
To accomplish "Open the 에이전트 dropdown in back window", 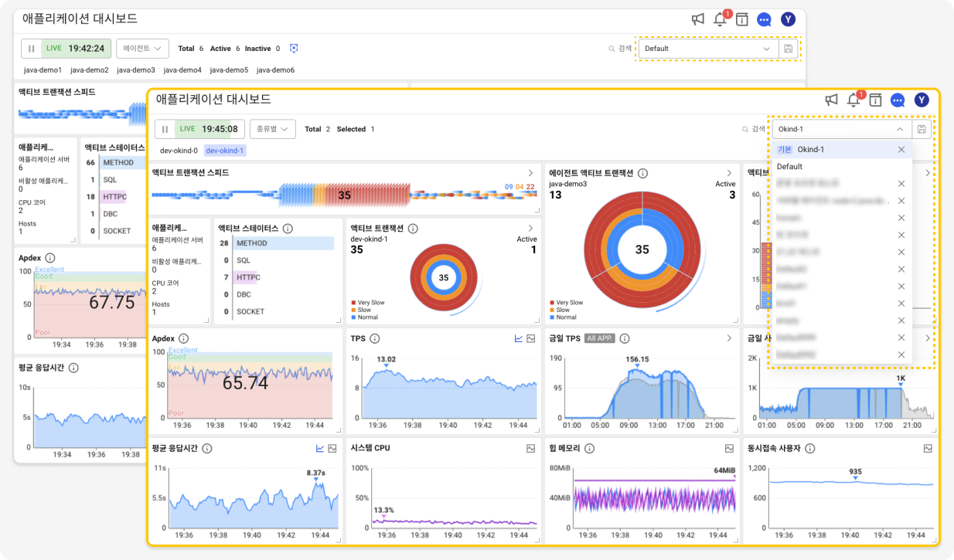I will point(143,49).
